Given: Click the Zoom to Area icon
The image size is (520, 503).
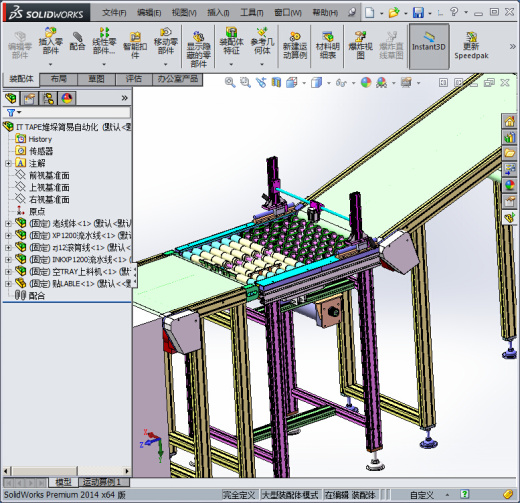Looking at the screenshot, I should pyautogui.click(x=245, y=82).
